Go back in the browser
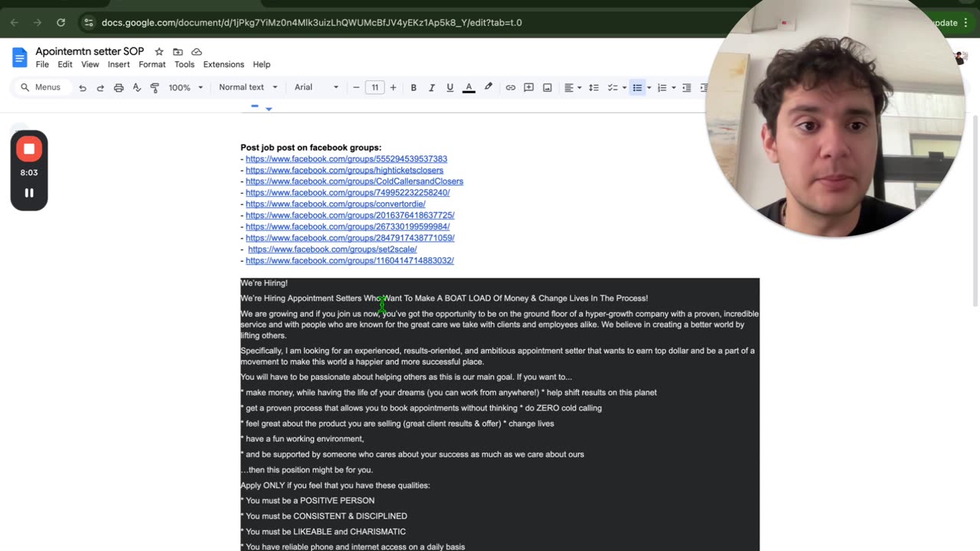 [15, 22]
